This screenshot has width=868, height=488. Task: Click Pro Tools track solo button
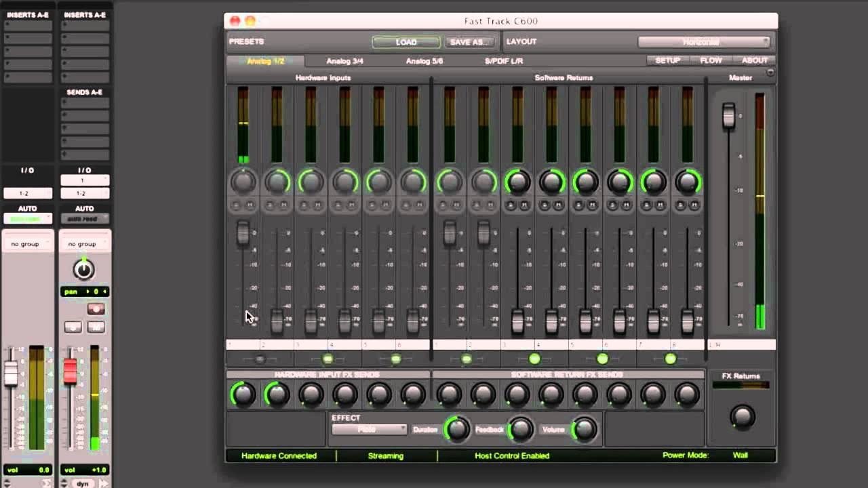(73, 327)
